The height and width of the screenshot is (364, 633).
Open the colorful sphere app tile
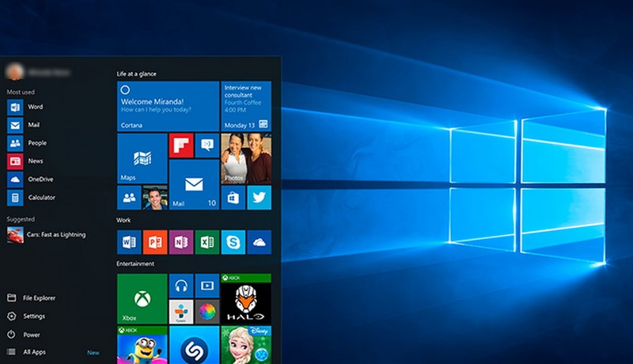[x=207, y=312]
